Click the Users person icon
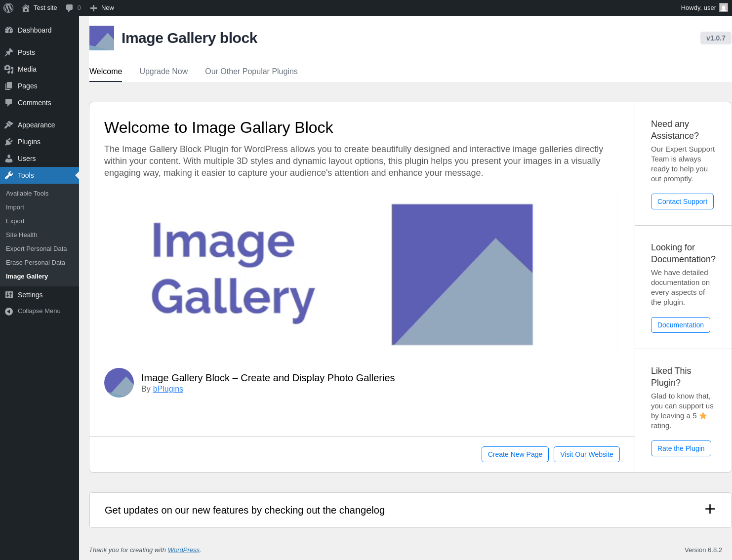Image resolution: width=732 pixels, height=560 pixels. (9, 159)
